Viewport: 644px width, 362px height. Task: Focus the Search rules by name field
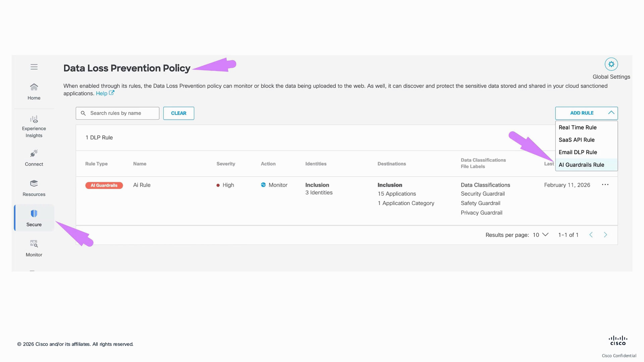coord(117,113)
